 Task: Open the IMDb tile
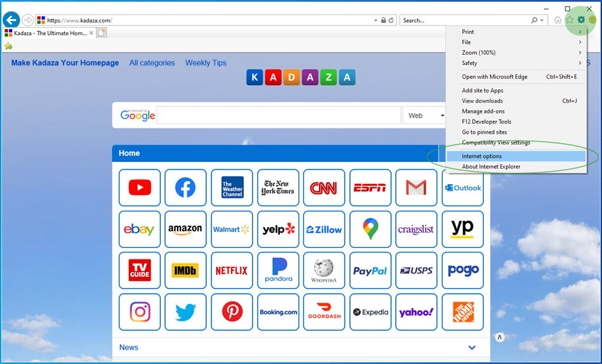click(185, 270)
